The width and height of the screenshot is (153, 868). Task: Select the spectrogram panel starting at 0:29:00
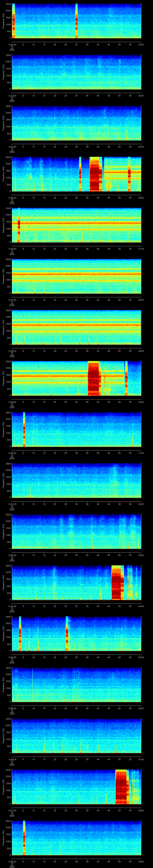coord(77,378)
